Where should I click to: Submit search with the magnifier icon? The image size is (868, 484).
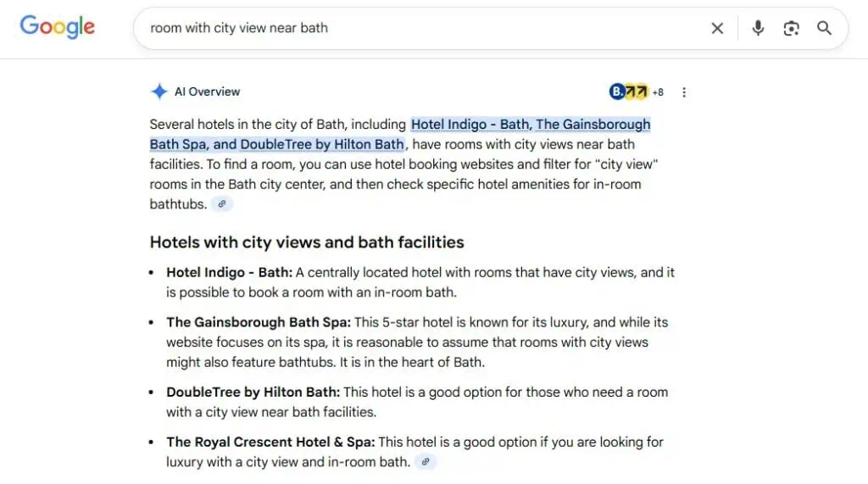click(x=824, y=28)
